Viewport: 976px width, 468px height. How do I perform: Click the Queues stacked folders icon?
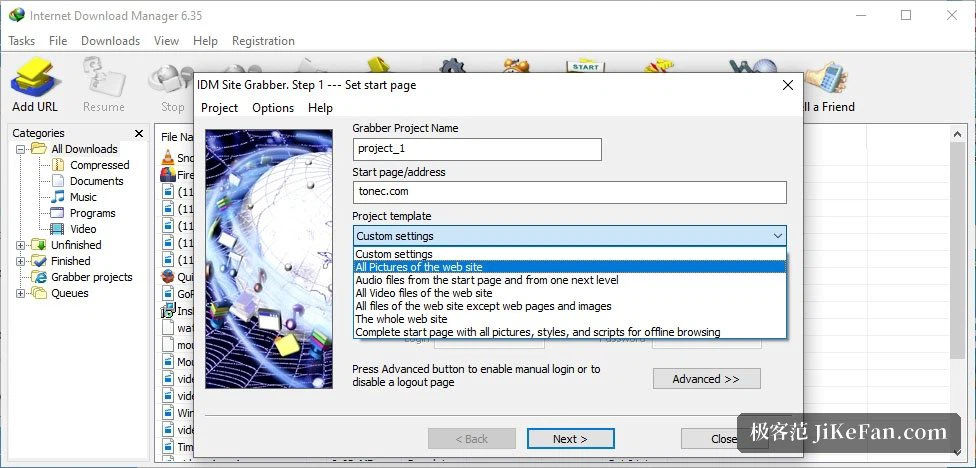point(39,293)
